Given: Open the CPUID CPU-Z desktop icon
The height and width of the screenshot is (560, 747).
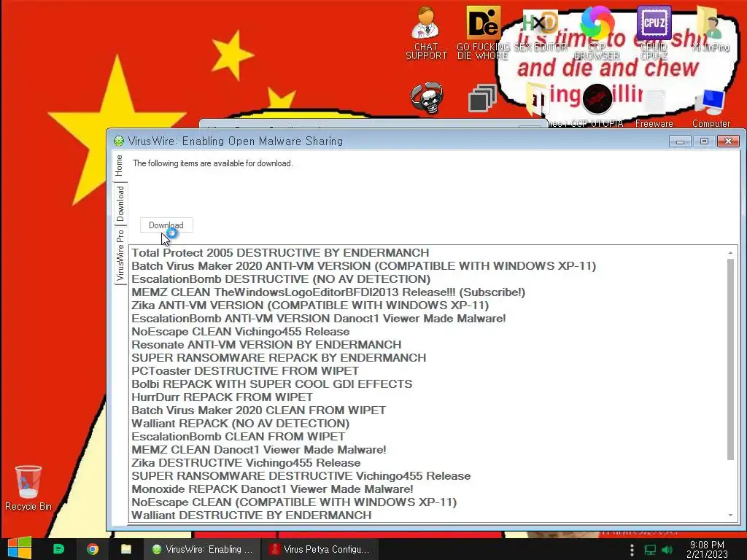Looking at the screenshot, I should point(654,34).
